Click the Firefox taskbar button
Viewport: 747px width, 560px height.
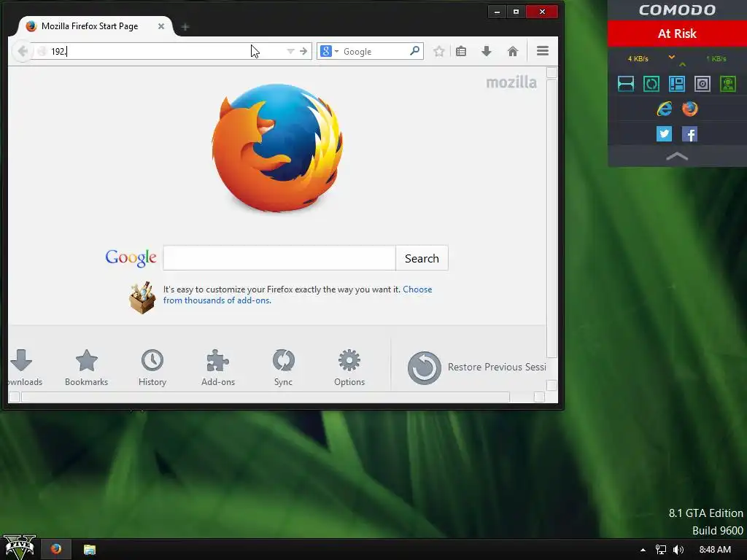pos(55,549)
